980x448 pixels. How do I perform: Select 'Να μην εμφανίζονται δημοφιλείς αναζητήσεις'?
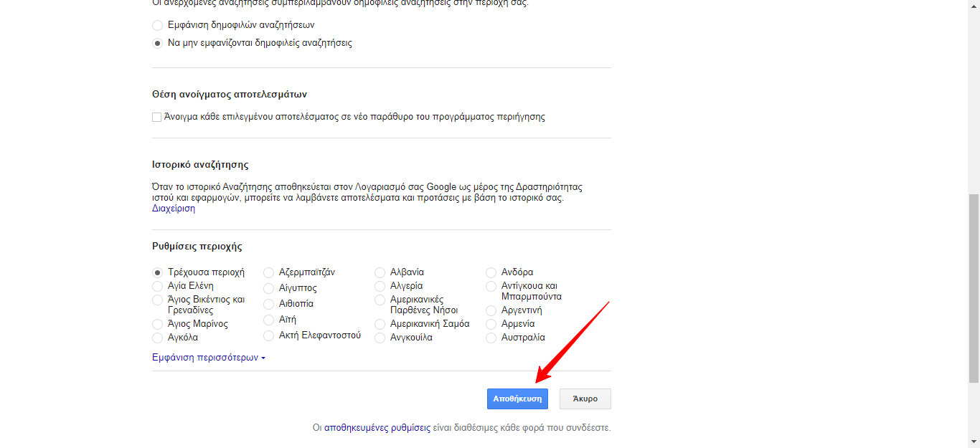pos(157,42)
